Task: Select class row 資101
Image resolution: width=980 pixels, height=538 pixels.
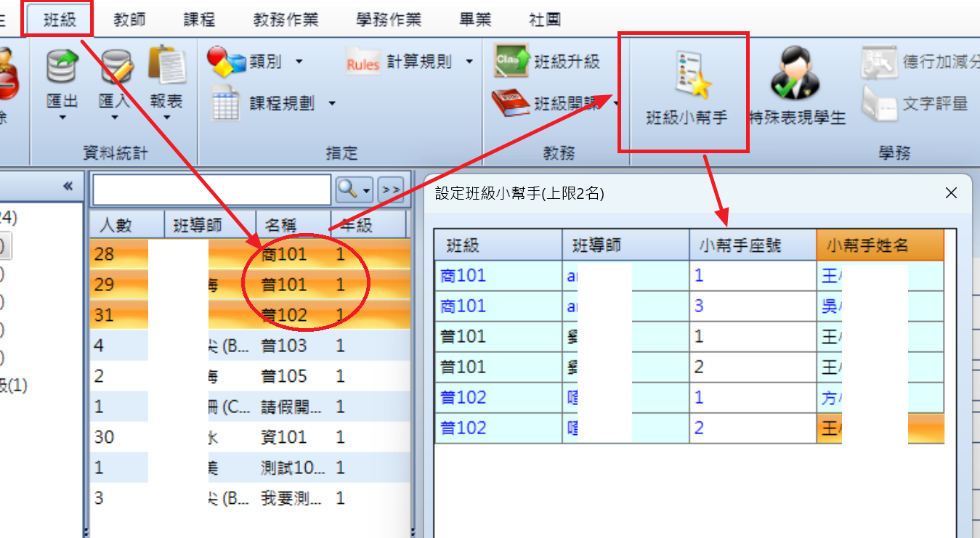Action: (x=248, y=437)
